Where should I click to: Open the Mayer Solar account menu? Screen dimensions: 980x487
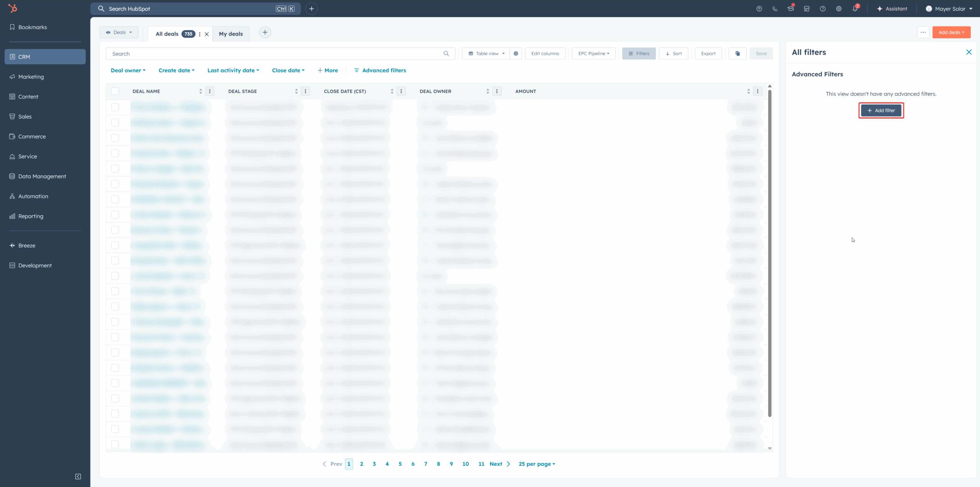(949, 8)
